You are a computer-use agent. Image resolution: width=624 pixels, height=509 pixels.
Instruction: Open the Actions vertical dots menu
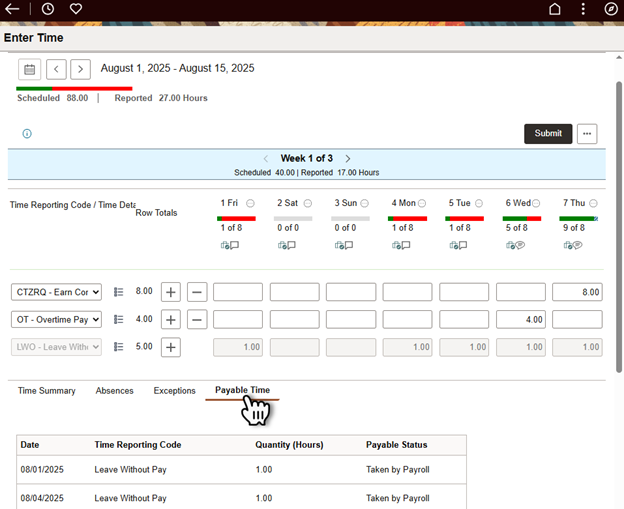583,9
